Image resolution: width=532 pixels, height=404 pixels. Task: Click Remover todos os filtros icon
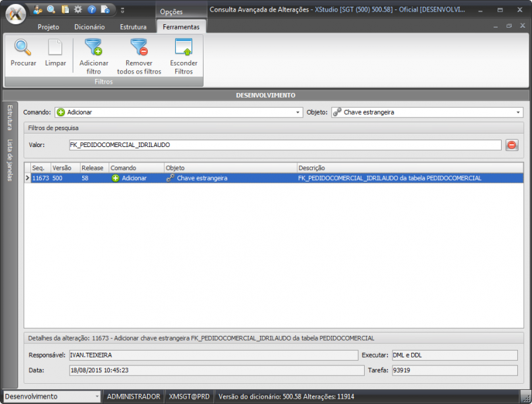(139, 49)
